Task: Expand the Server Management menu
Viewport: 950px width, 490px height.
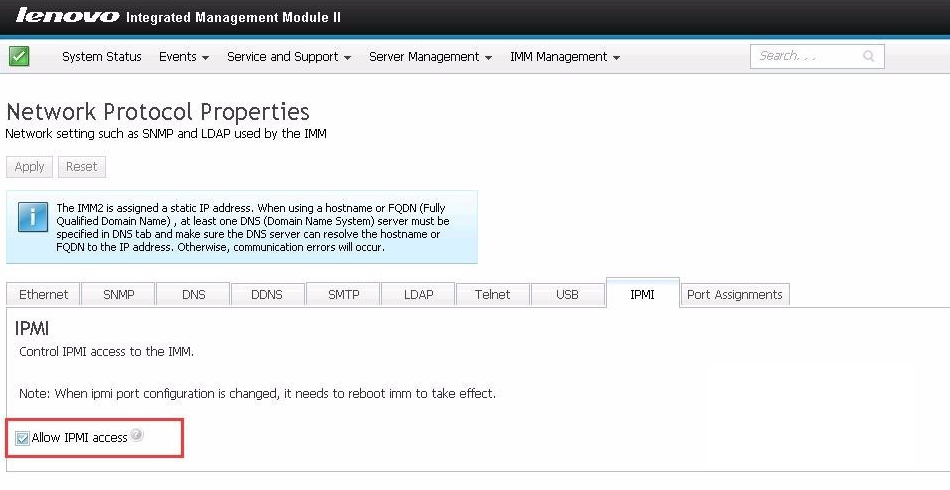Action: 430,57
